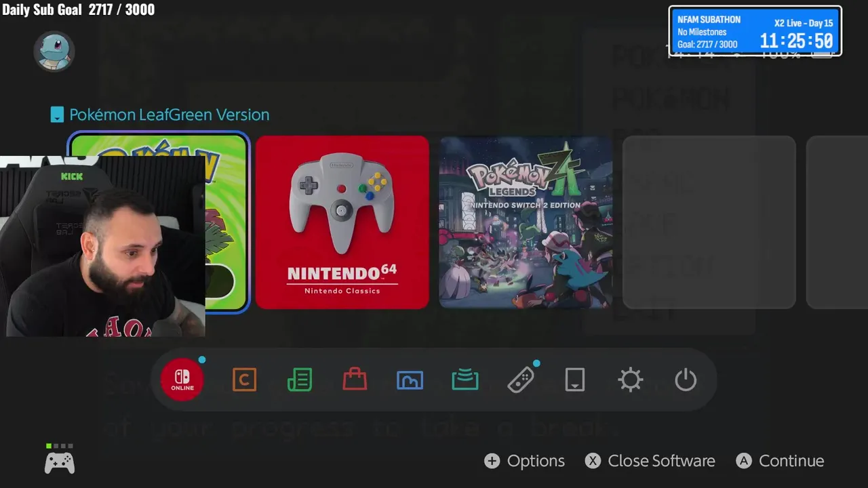868x488 pixels.
Task: Click the X Close Software button
Action: pos(650,461)
